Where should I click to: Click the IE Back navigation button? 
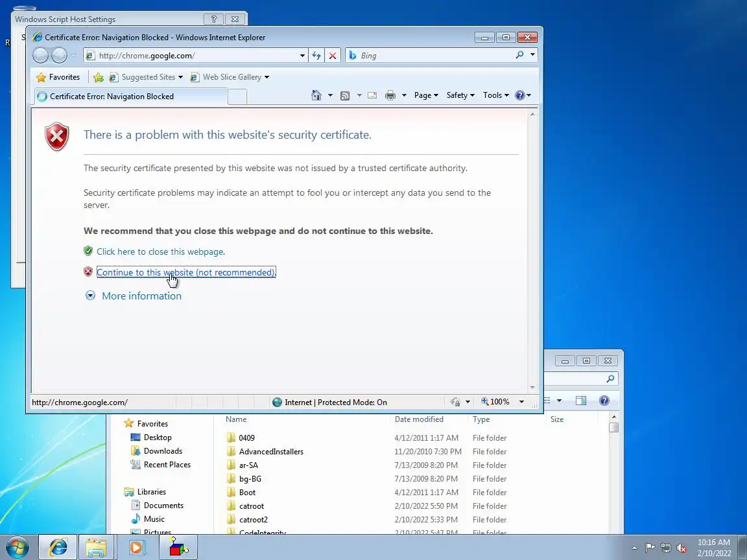pos(40,55)
